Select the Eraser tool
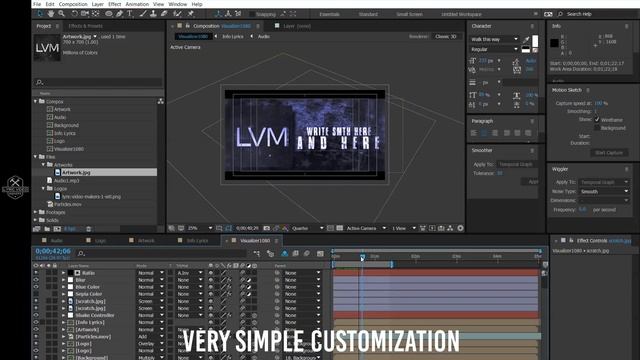Image resolution: width=640 pixels, height=360 pixels. [x=164, y=14]
